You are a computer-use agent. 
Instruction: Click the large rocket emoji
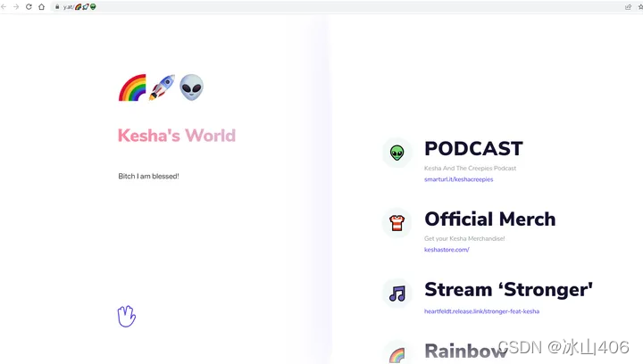pyautogui.click(x=162, y=87)
